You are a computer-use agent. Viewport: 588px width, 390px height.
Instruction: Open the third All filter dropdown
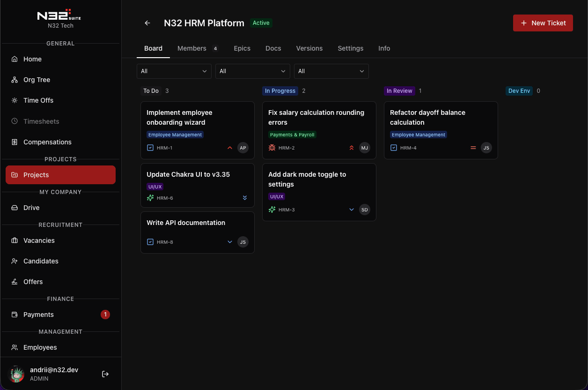pos(331,71)
